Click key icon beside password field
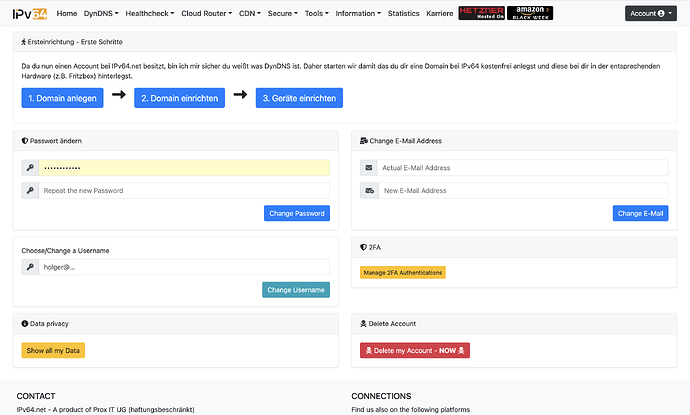 pos(31,167)
